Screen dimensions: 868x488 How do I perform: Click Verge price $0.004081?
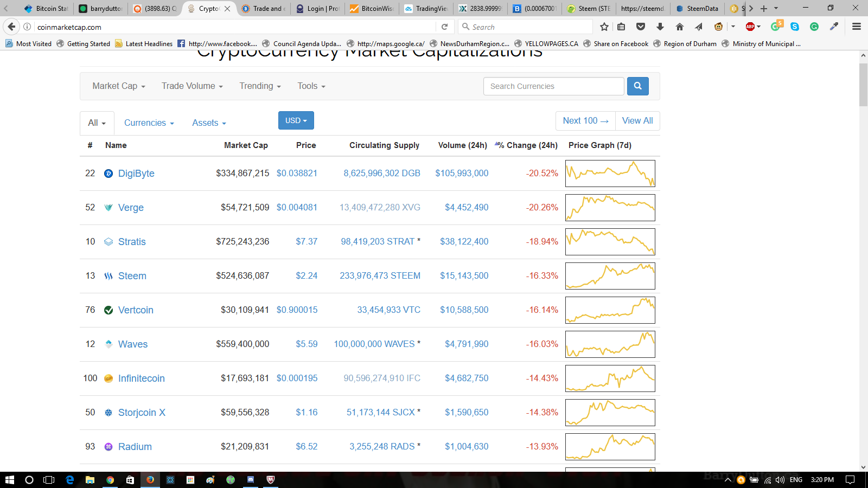(297, 208)
